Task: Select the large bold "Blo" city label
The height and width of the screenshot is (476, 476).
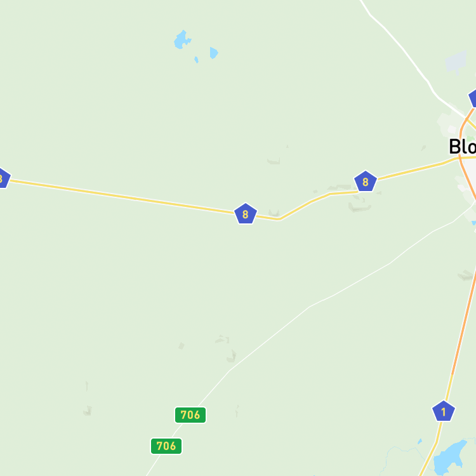Action: [462, 147]
